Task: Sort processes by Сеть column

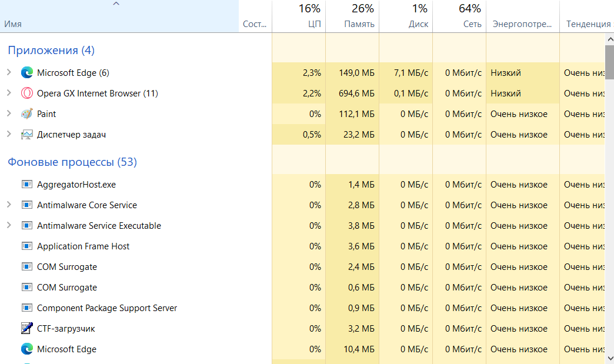Action: (472, 24)
